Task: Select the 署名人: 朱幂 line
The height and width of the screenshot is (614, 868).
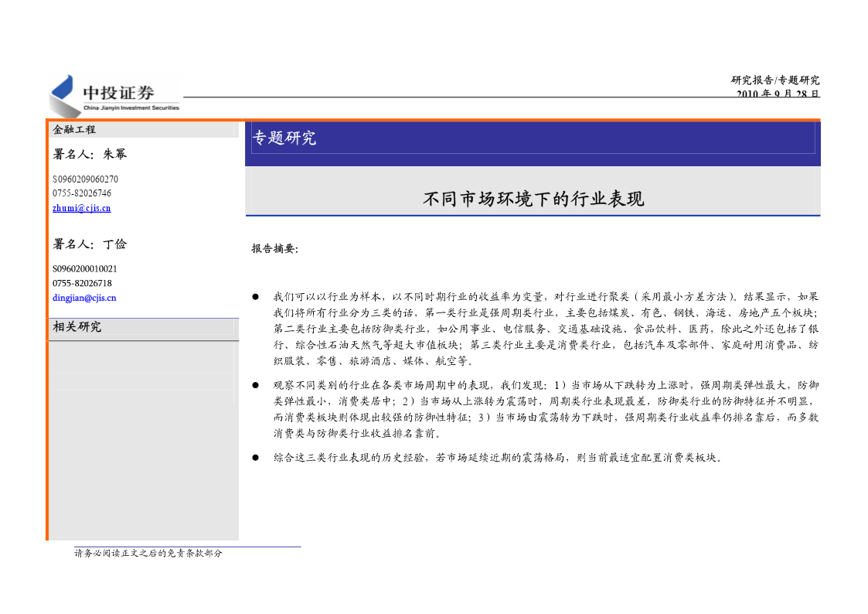Action: pos(90,154)
